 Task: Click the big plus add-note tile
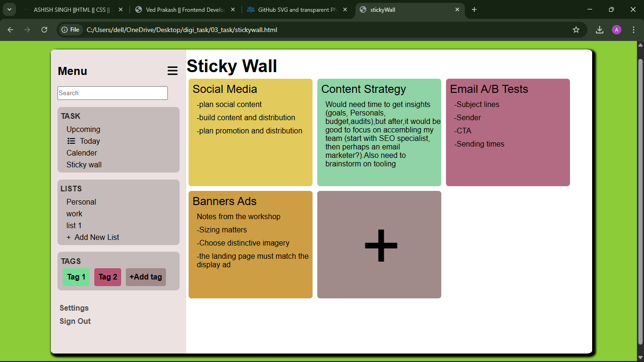pos(379,245)
